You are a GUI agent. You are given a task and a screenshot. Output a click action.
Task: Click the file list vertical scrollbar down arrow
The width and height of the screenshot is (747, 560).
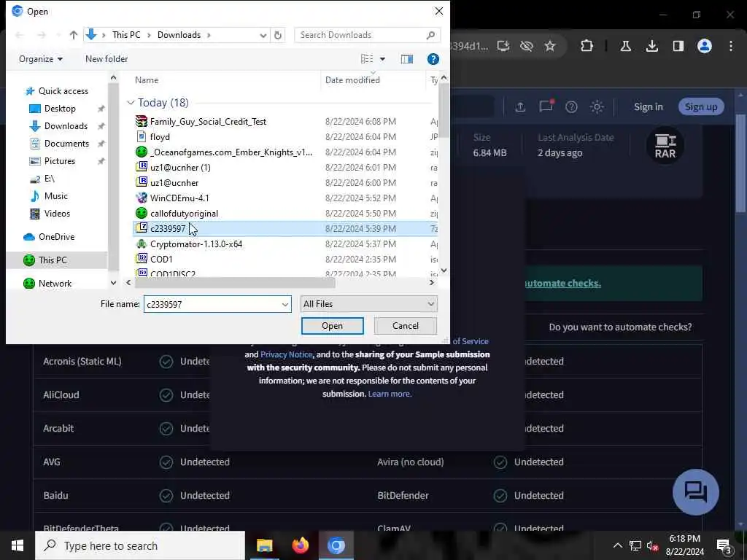(444, 271)
